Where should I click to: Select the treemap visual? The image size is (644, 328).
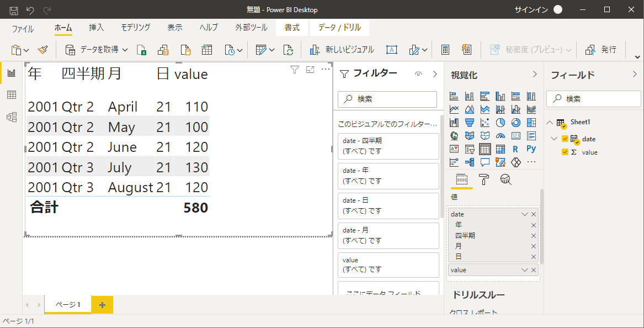click(531, 123)
